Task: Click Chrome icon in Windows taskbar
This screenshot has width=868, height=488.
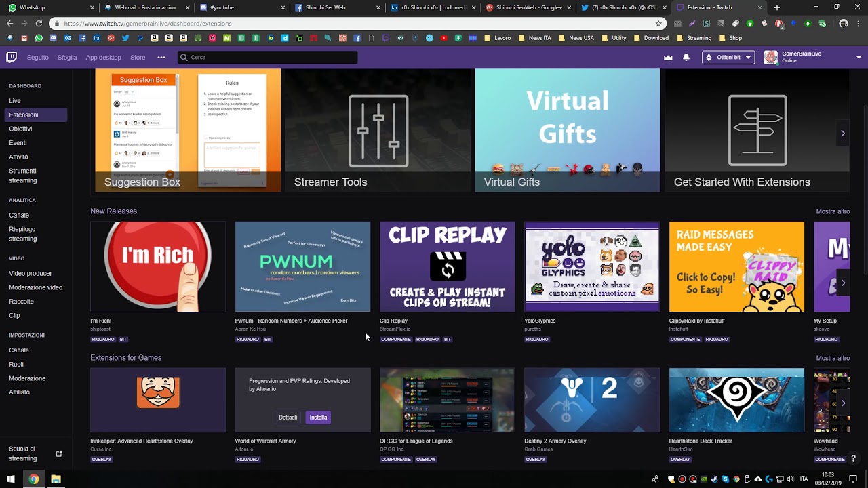Action: [33, 479]
